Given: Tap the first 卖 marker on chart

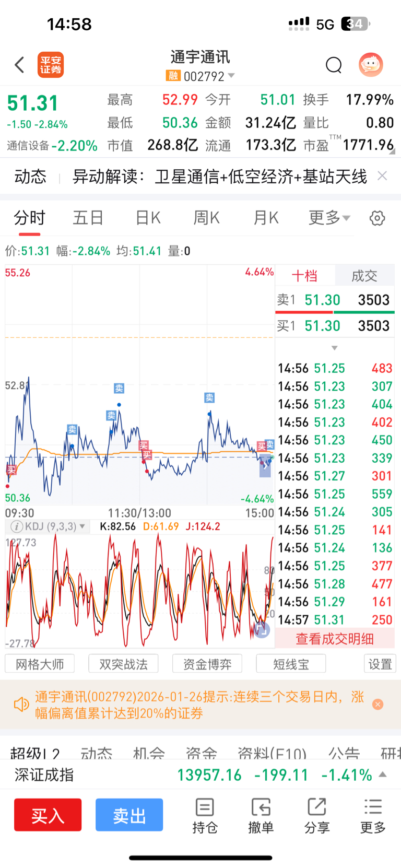Looking at the screenshot, I should pos(72,429).
